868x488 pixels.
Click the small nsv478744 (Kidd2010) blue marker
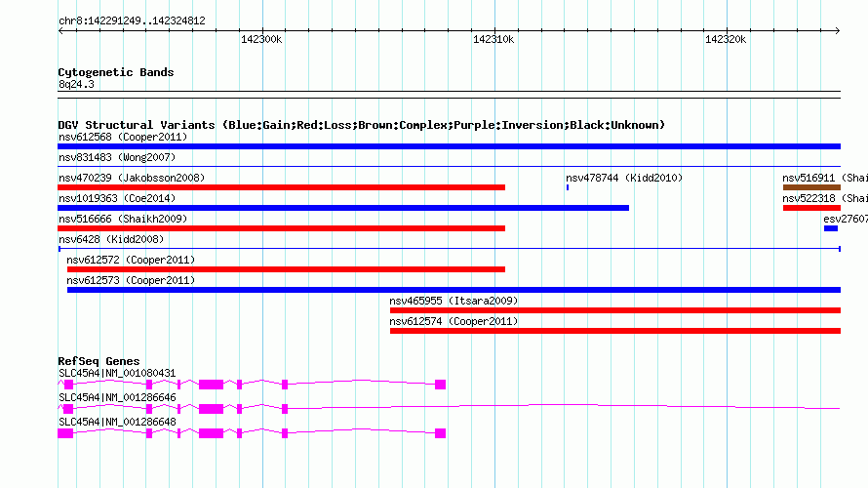568,187
